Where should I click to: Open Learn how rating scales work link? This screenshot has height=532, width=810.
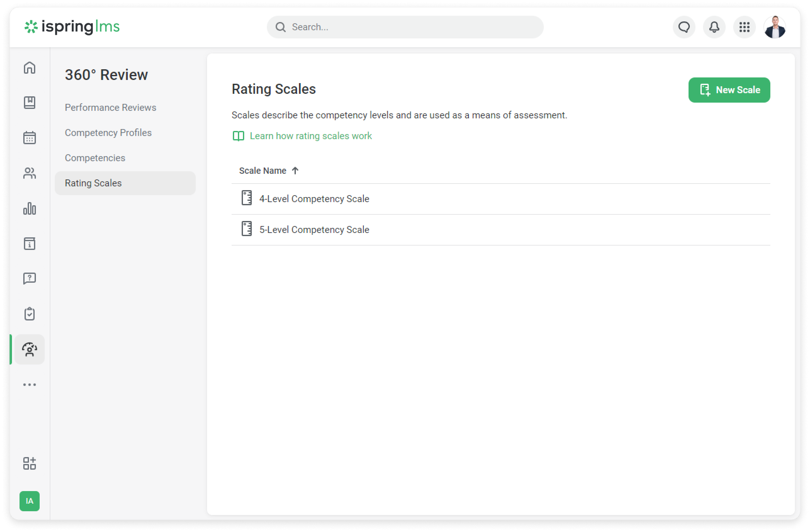point(310,136)
